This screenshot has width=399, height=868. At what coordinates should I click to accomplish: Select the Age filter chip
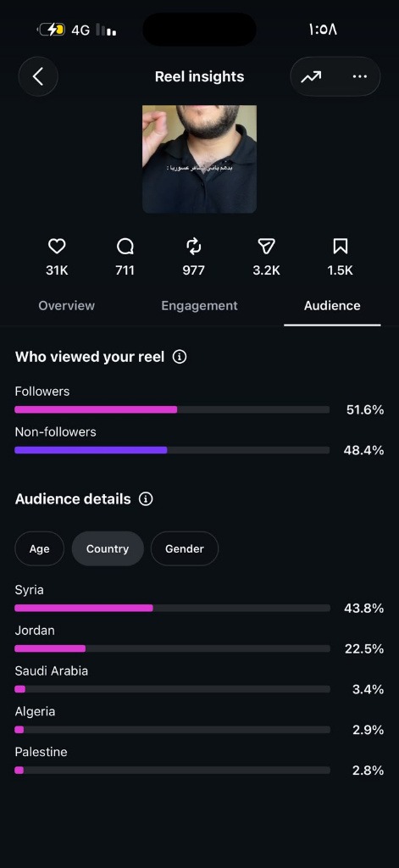pyautogui.click(x=39, y=548)
